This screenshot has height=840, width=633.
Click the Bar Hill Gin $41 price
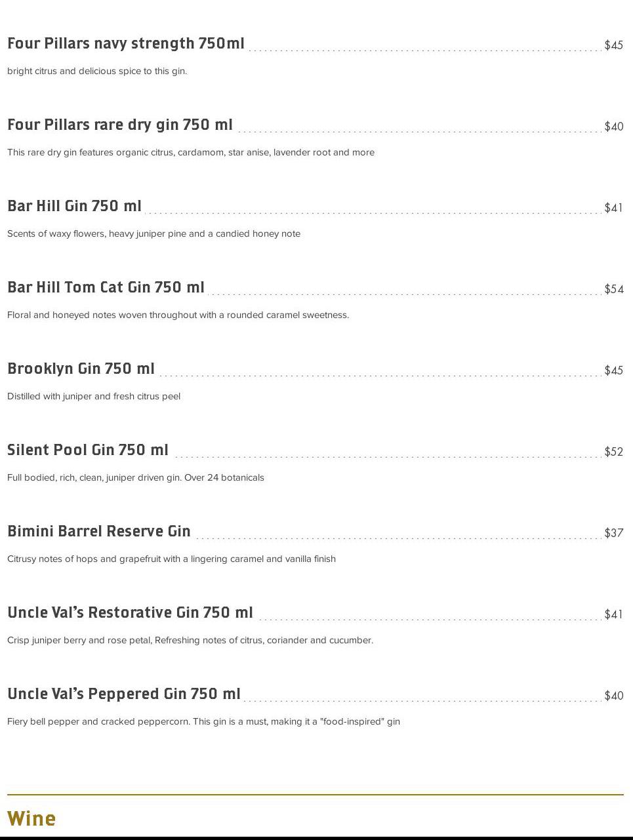[x=613, y=208]
